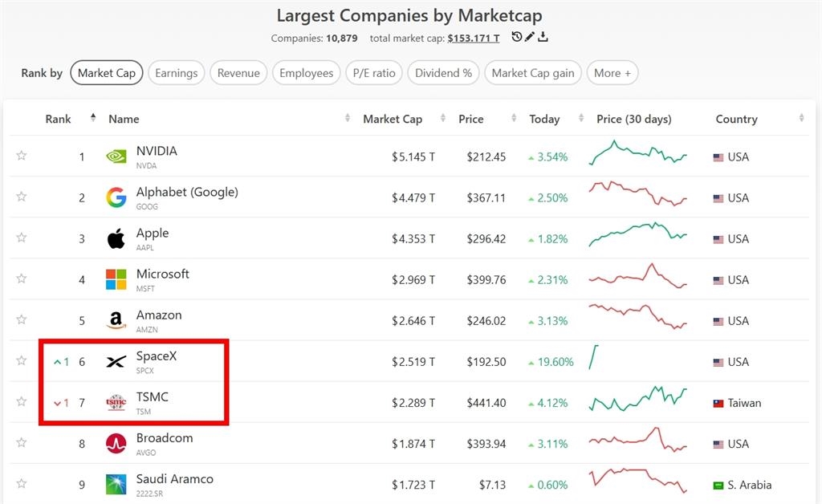822x504 pixels.
Task: Switch ranking to Employees
Action: [306, 73]
